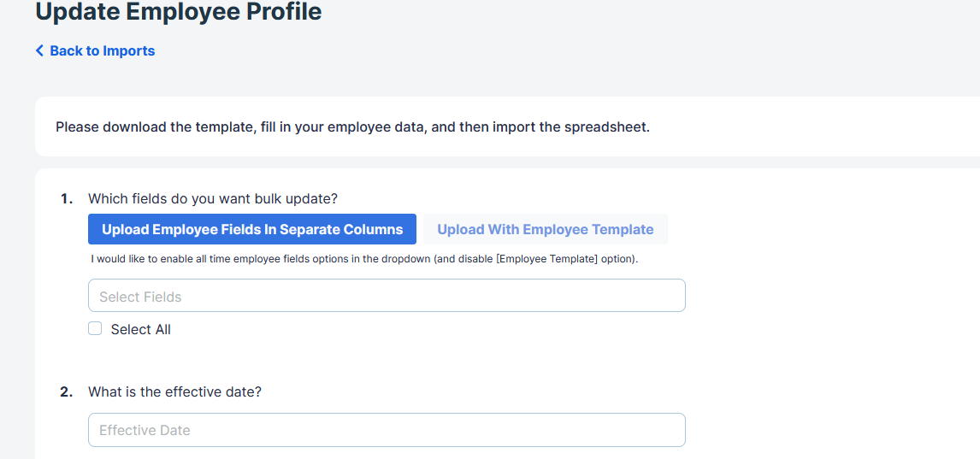The image size is (980, 459).
Task: Click the note about enabling all time employee fields
Action: click(364, 258)
